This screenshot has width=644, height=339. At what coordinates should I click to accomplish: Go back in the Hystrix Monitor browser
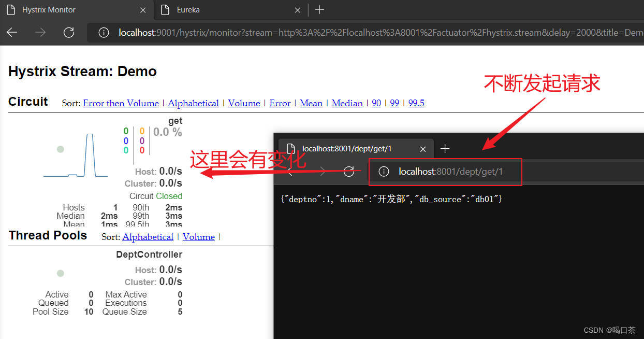click(x=12, y=33)
